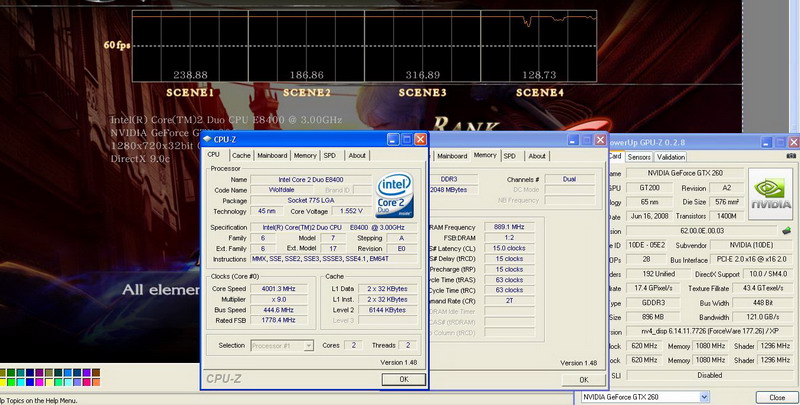This screenshot has width=800, height=405.
Task: Open the Memory tab in the front CPU-Z
Action: [x=305, y=156]
